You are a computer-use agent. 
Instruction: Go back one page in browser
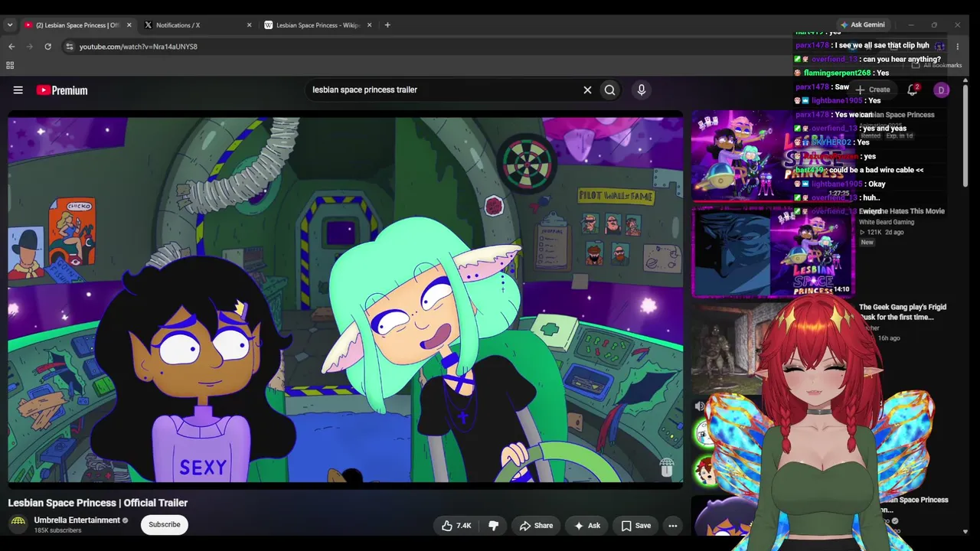pyautogui.click(x=11, y=47)
